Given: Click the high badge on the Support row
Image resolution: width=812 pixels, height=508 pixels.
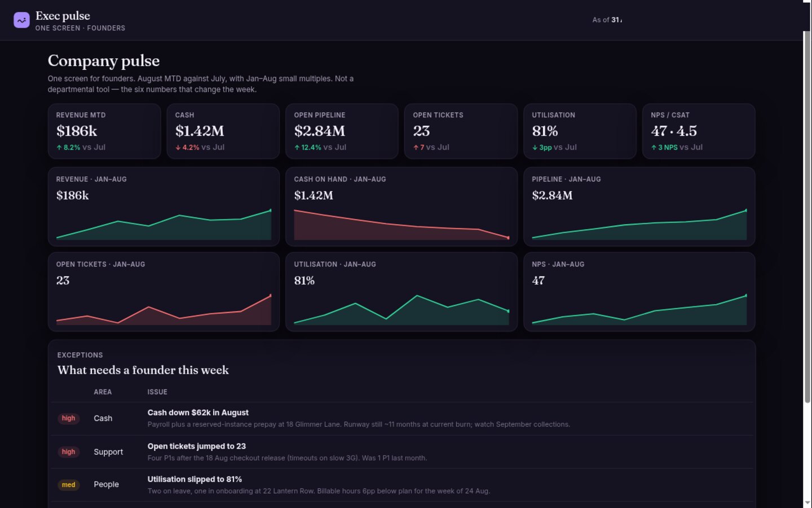Looking at the screenshot, I should pos(68,452).
